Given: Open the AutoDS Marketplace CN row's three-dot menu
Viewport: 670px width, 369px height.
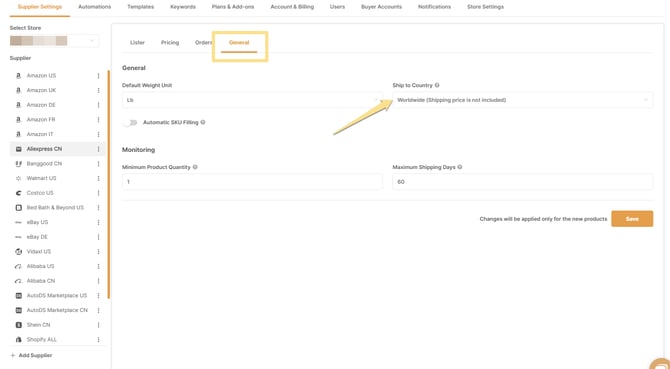Looking at the screenshot, I should (x=98, y=310).
